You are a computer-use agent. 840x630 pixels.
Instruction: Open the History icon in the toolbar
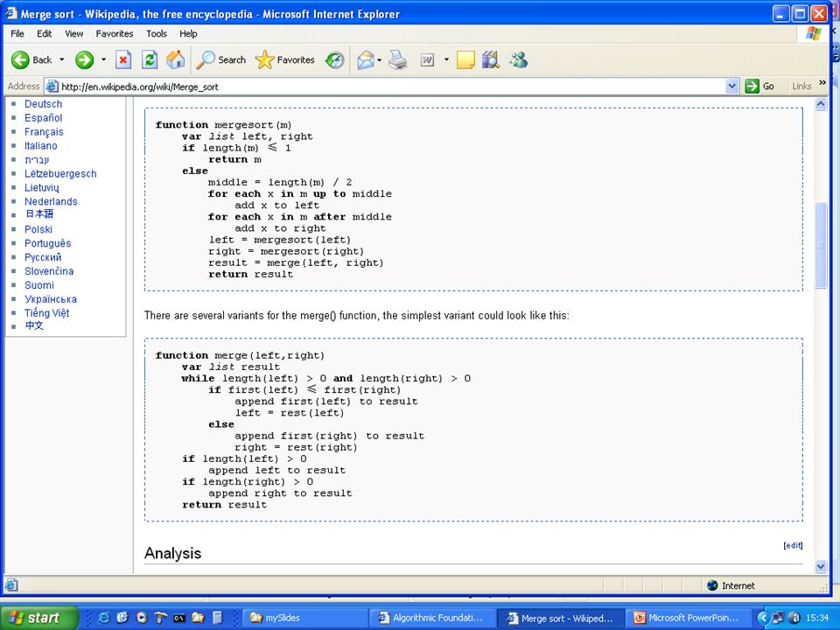pyautogui.click(x=335, y=59)
